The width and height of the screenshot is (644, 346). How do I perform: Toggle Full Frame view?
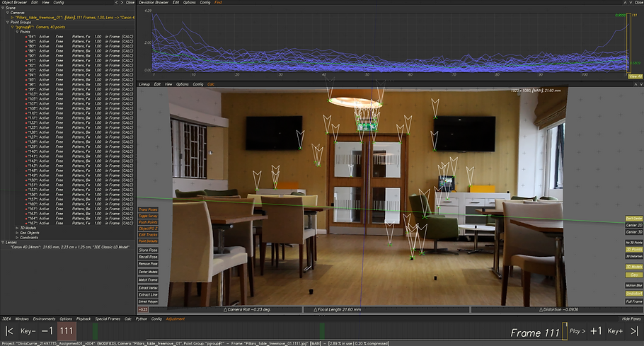[634, 301]
